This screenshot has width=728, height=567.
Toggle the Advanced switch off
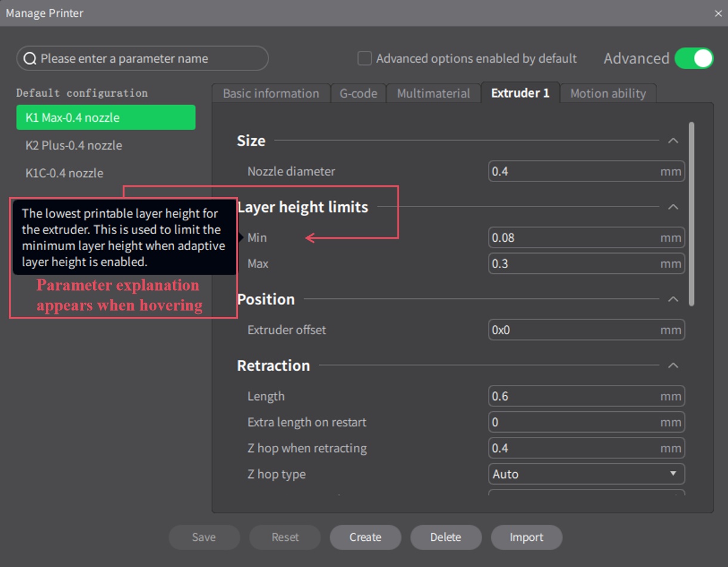pos(694,58)
